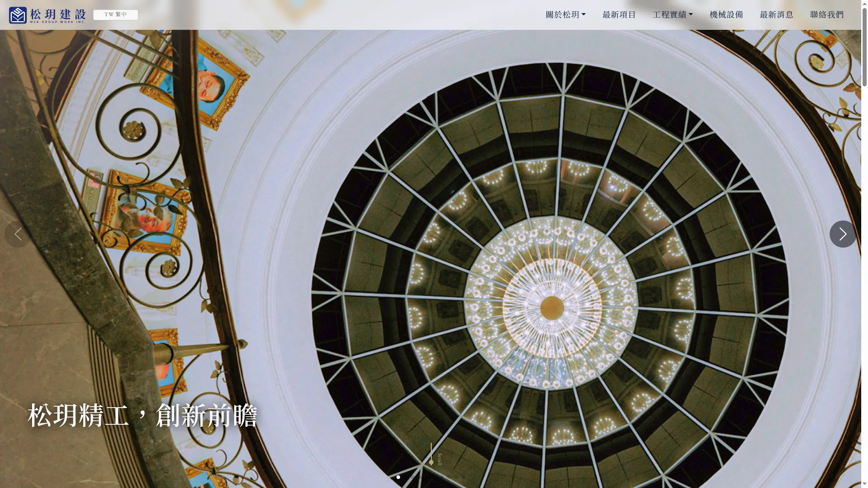Show the previous carousel slide
This screenshot has width=868, height=488.
[18, 234]
